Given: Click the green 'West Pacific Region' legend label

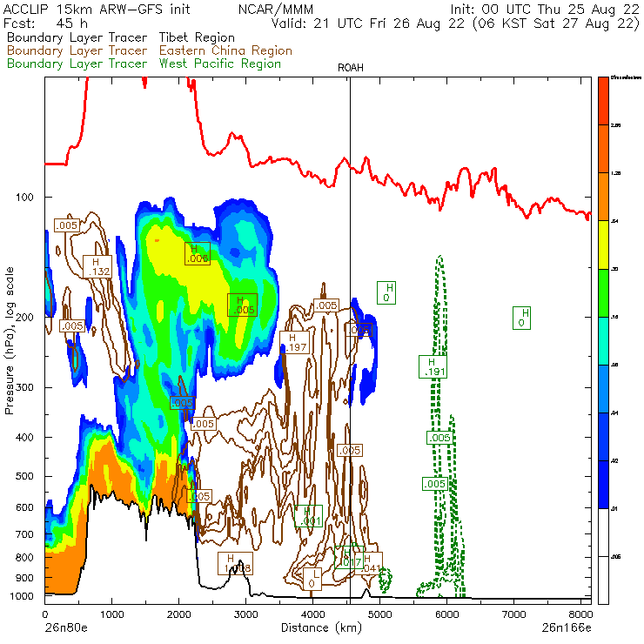Looking at the screenshot, I should [220, 64].
